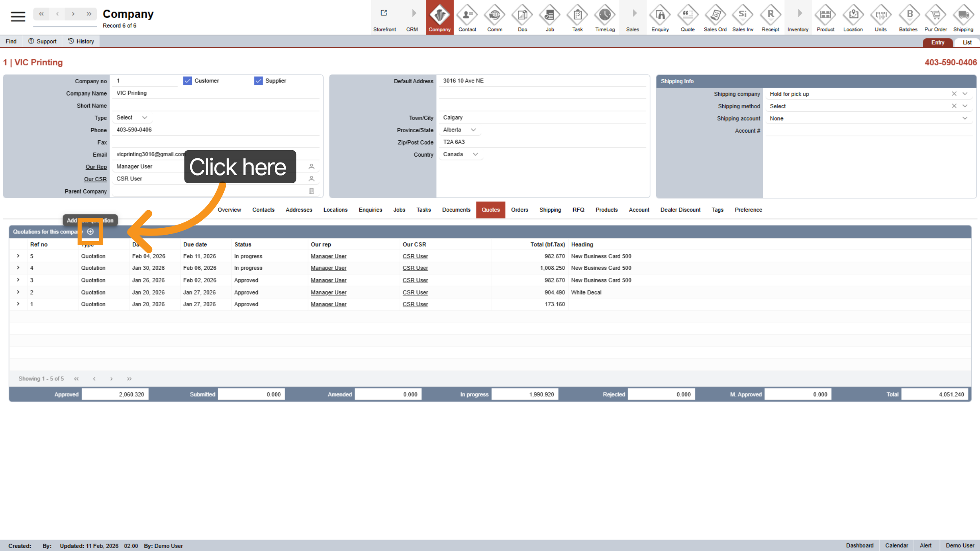Uncheck the Customer checkbox

click(x=187, y=81)
